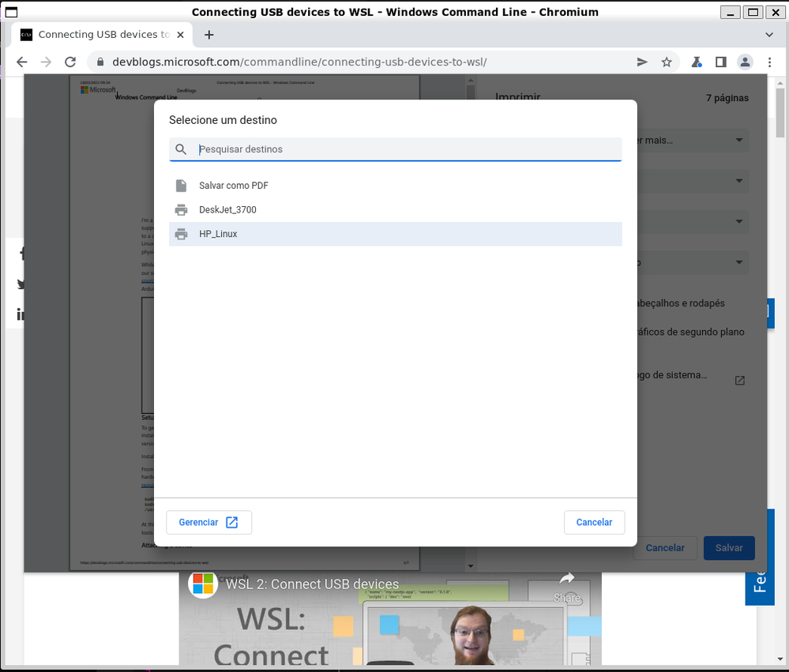Click the external-link icon on the Gerenciar button
Image resolution: width=789 pixels, height=672 pixels.
[x=232, y=522]
